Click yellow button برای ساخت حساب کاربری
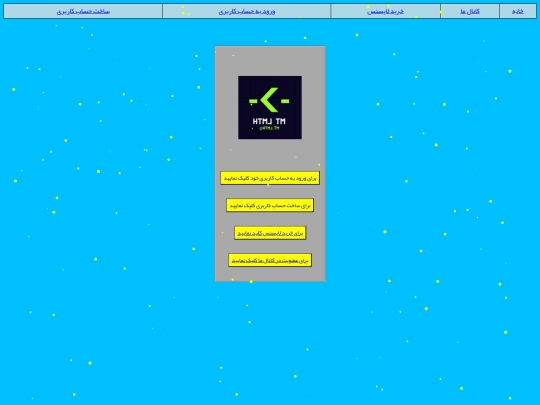540x405 pixels. pyautogui.click(x=270, y=205)
